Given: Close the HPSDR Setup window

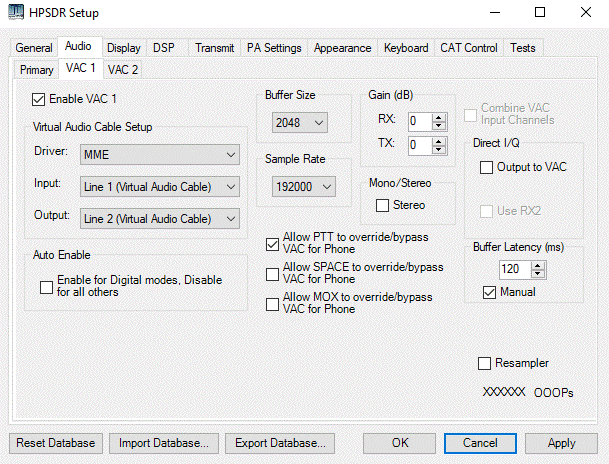Looking at the screenshot, I should (586, 12).
